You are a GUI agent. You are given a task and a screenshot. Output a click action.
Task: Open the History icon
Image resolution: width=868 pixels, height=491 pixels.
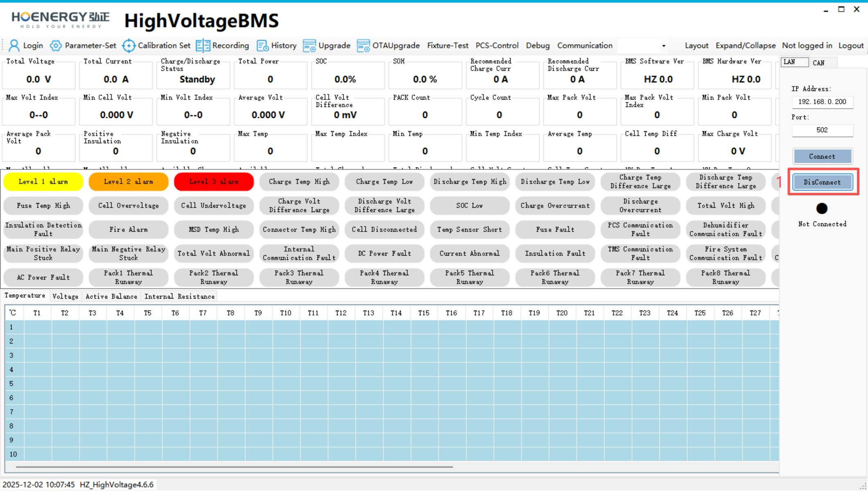(262, 46)
